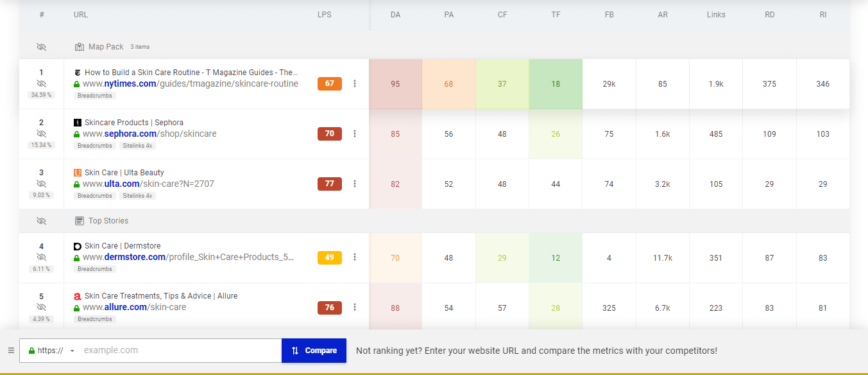Sort by the AR column header
This screenshot has width=868, height=375.
coord(663,15)
